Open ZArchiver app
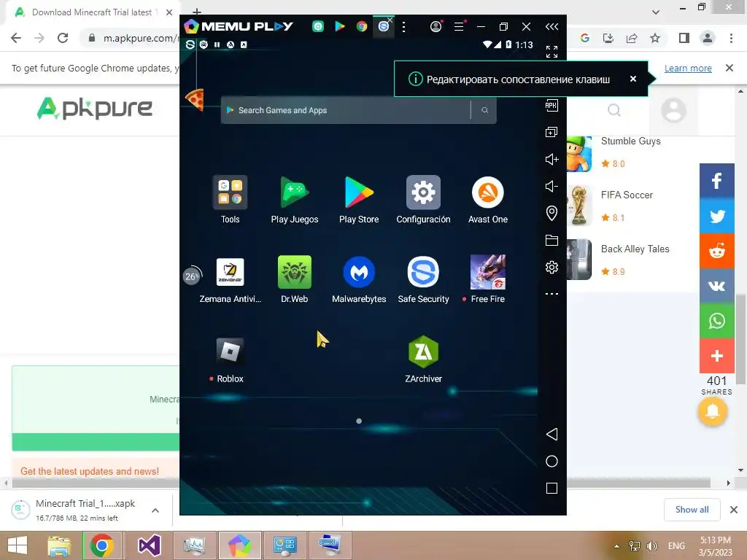The height and width of the screenshot is (560, 747). pos(423,351)
